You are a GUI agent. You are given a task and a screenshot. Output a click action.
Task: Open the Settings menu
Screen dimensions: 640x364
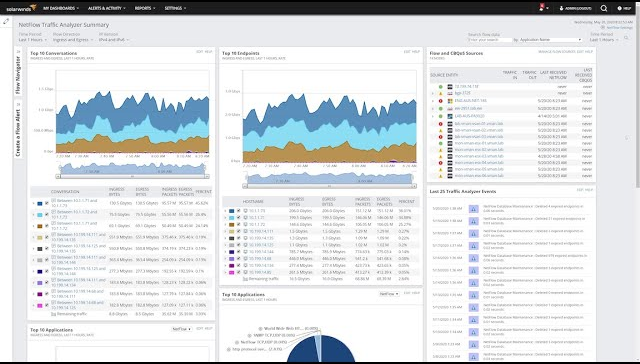(176, 8)
